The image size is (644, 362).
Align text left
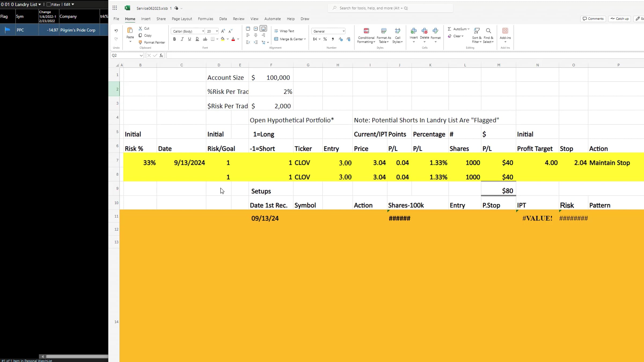(248, 35)
